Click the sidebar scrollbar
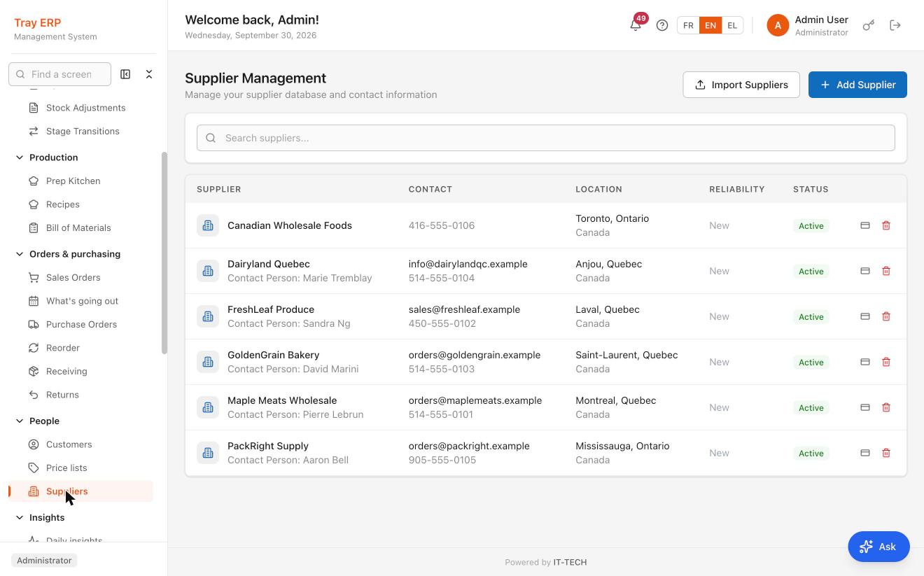Image resolution: width=924 pixels, height=576 pixels. pos(164,252)
